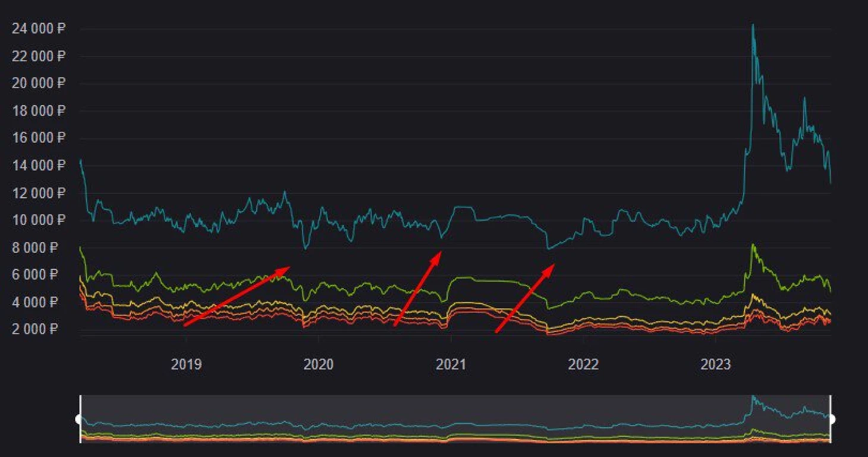Click the 24 000 ₽ price axis label
Image resolution: width=868 pixels, height=457 pixels.
39,28
